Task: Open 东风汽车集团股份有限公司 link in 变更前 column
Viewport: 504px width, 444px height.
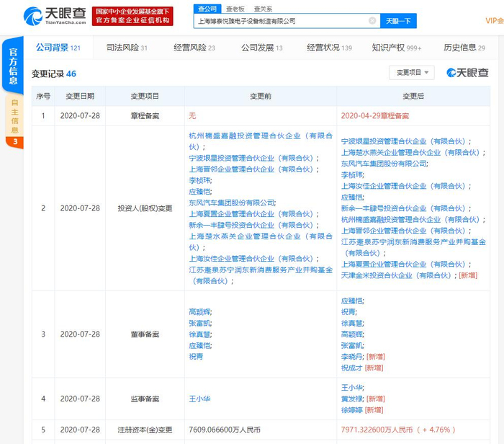Action: (x=232, y=203)
